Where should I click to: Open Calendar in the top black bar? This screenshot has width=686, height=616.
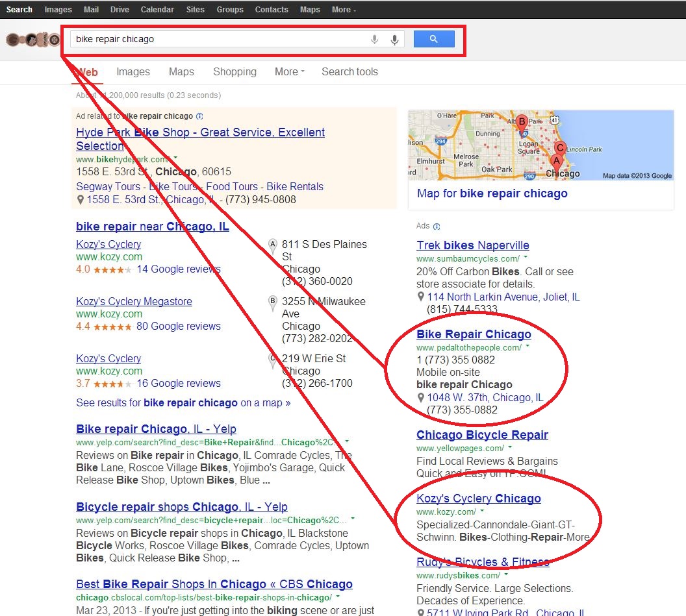coord(157,10)
